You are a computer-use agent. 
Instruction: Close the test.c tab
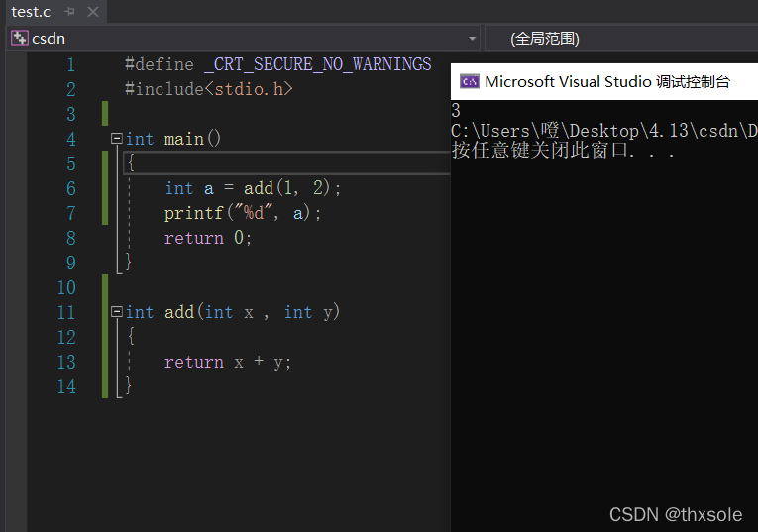click(93, 12)
